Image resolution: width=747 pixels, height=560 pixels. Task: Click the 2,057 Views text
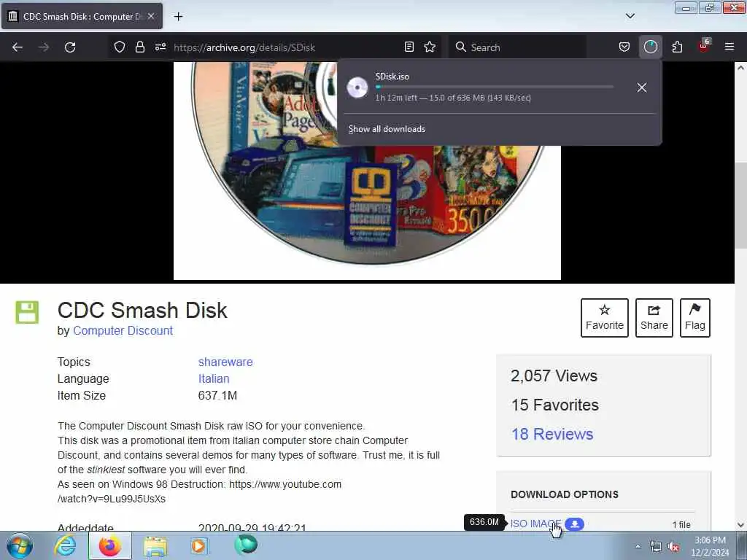click(x=554, y=376)
